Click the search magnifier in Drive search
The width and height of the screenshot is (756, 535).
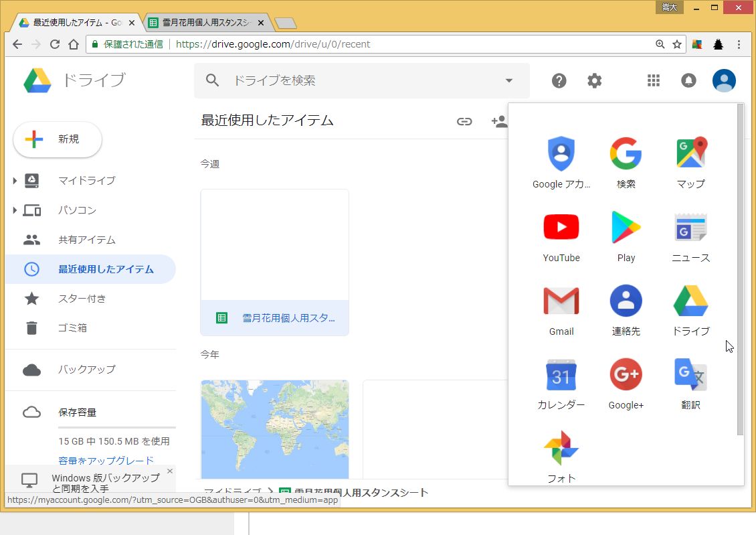coord(212,80)
